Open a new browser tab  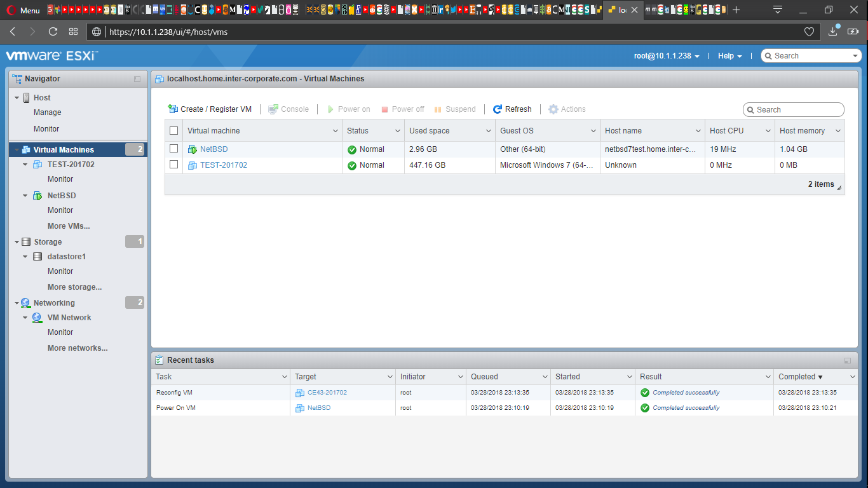click(736, 10)
